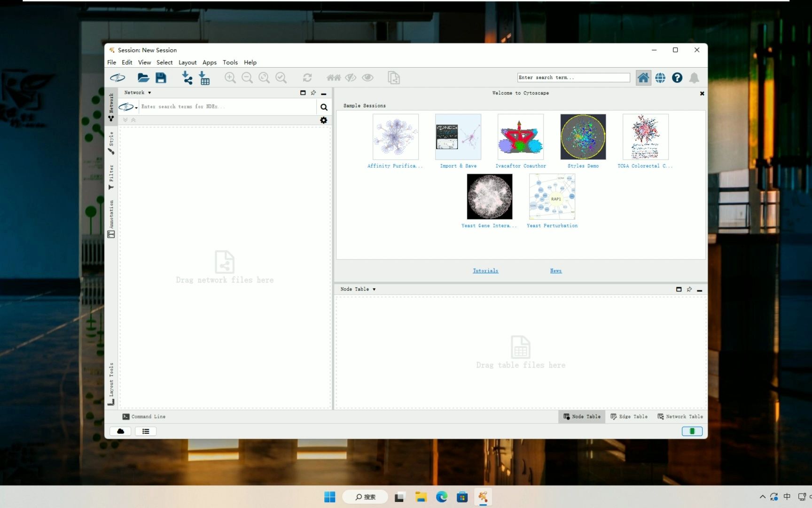
Task: Open the Apps menu
Action: point(210,62)
